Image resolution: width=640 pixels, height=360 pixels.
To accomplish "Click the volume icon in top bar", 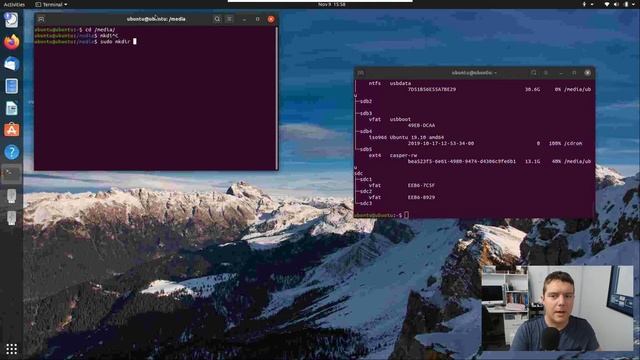I will tap(616, 4).
